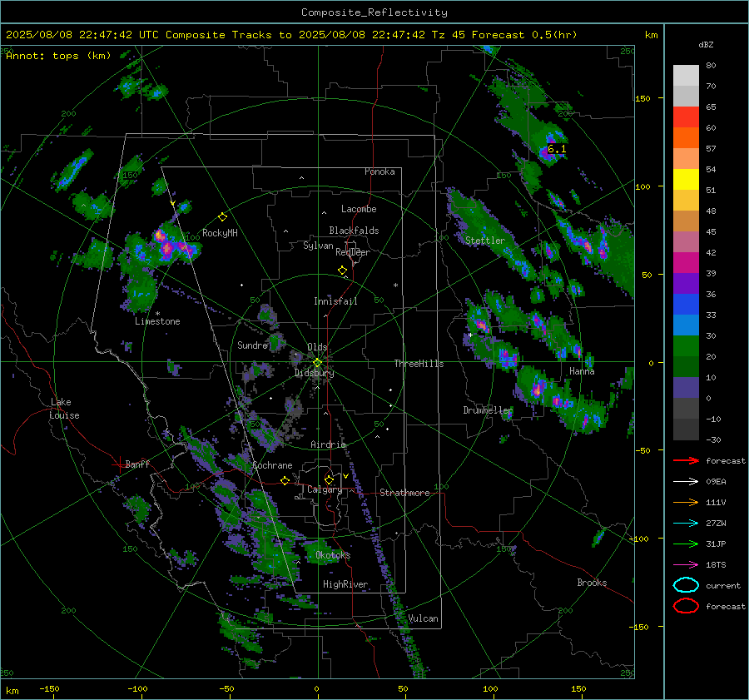Screen dimensions: 749x700
Task: Click the magenta 18TS arrow in legend
Action: [686, 565]
